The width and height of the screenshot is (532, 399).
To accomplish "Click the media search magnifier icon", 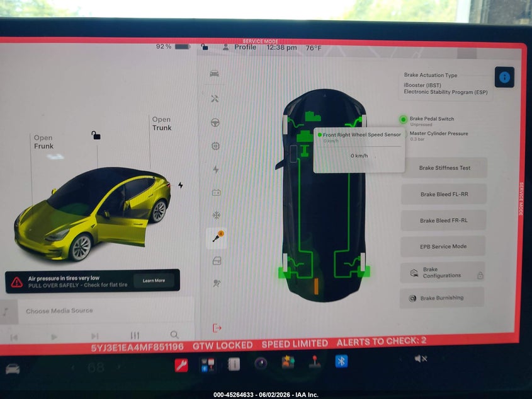I will [x=174, y=335].
